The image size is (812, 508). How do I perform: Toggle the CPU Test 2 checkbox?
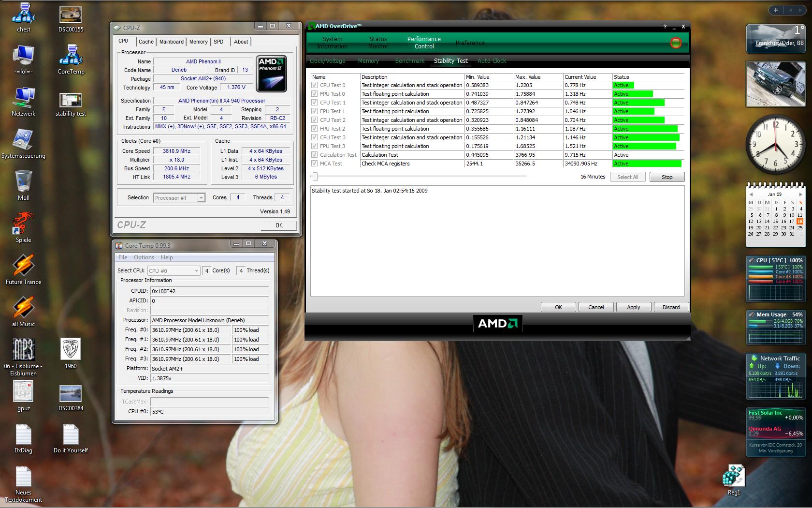[315, 120]
